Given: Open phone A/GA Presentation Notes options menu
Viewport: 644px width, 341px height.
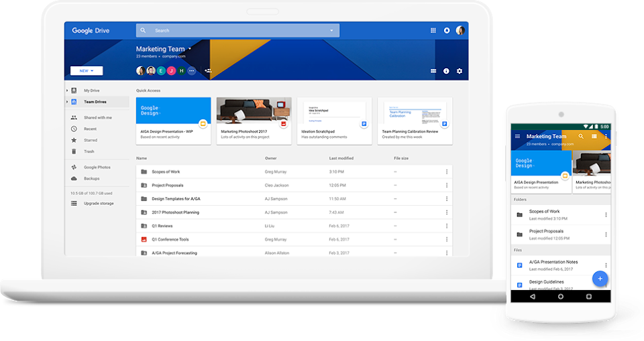Looking at the screenshot, I should [x=606, y=265].
